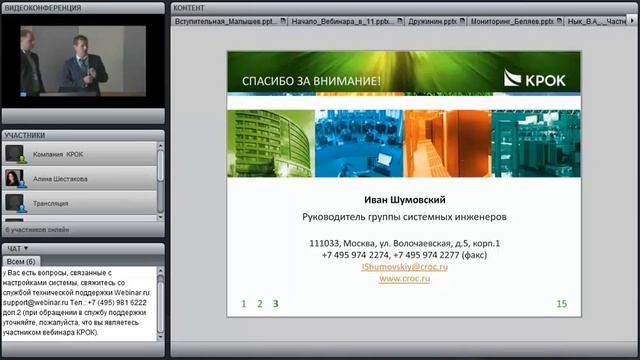Open the Мониторинг_Беляев.pptx tab
640x360 pixels.
click(515, 21)
